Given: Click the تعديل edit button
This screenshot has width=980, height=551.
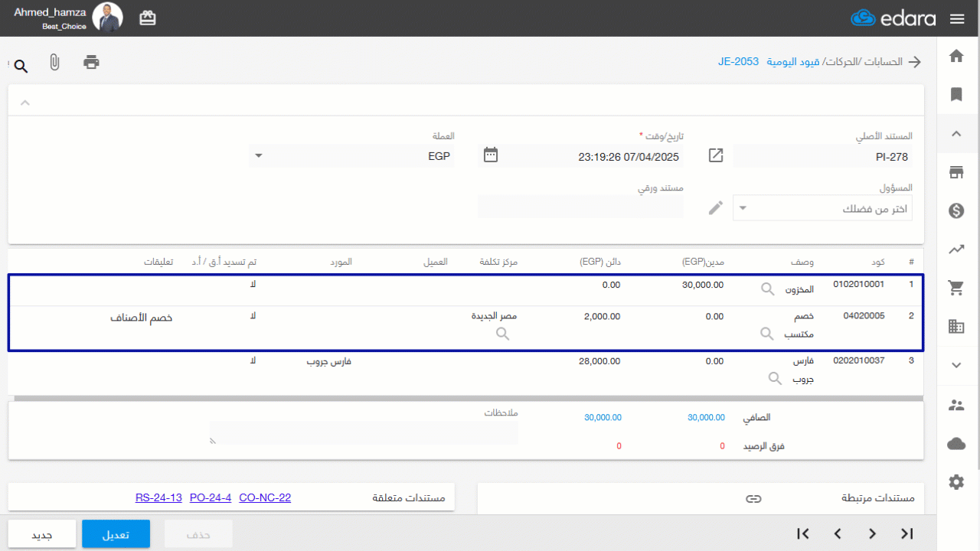Looking at the screenshot, I should click(116, 534).
